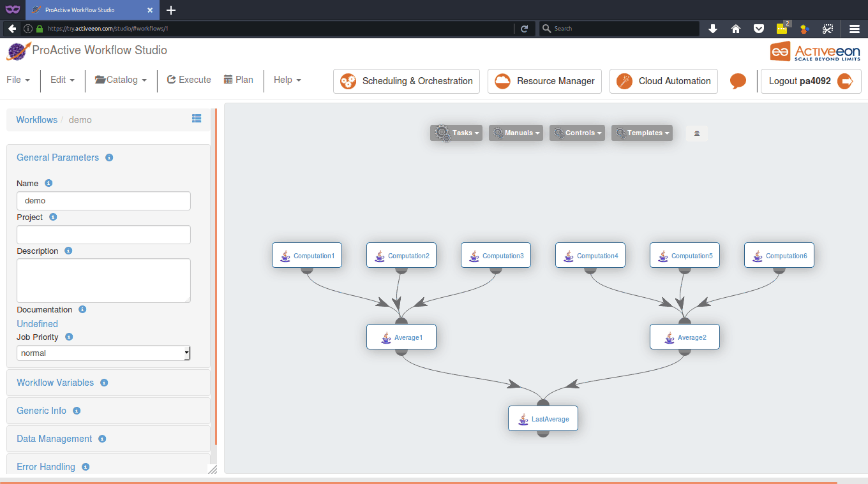This screenshot has height=484, width=868.
Task: Click the Undefined documentation link
Action: click(37, 324)
